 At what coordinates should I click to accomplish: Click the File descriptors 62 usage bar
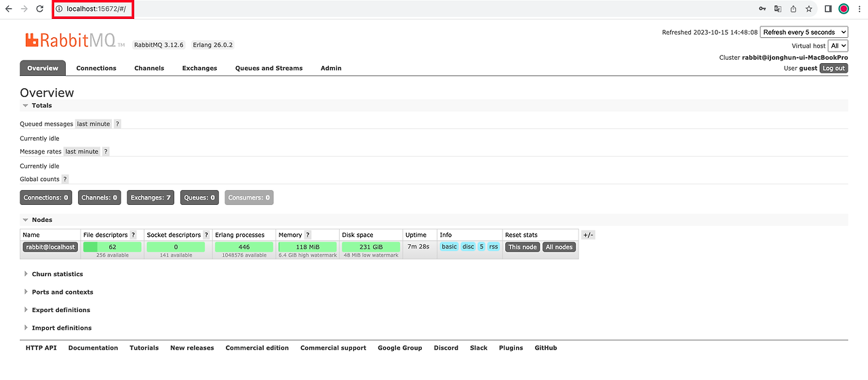tap(112, 247)
